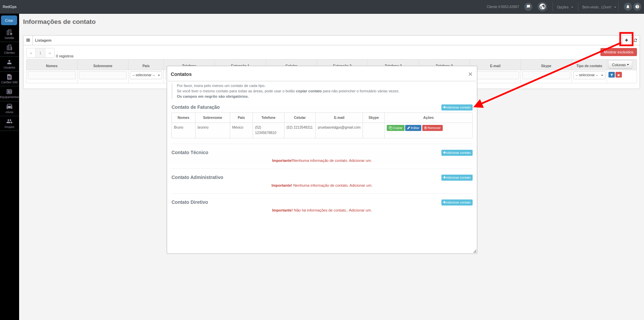The height and width of the screenshot is (320, 644).
Task: Click the globe language icon
Action: (542, 7)
